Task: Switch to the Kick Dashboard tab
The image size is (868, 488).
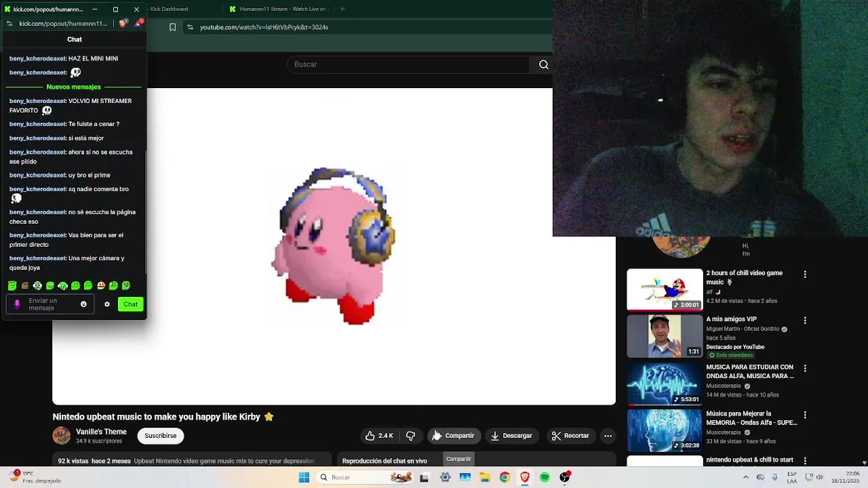Action: 169,9
